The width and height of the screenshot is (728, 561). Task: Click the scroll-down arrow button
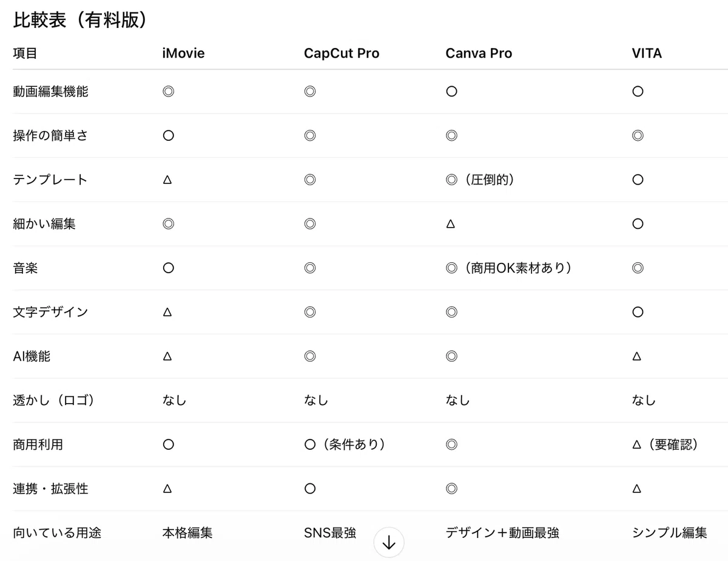point(389,543)
